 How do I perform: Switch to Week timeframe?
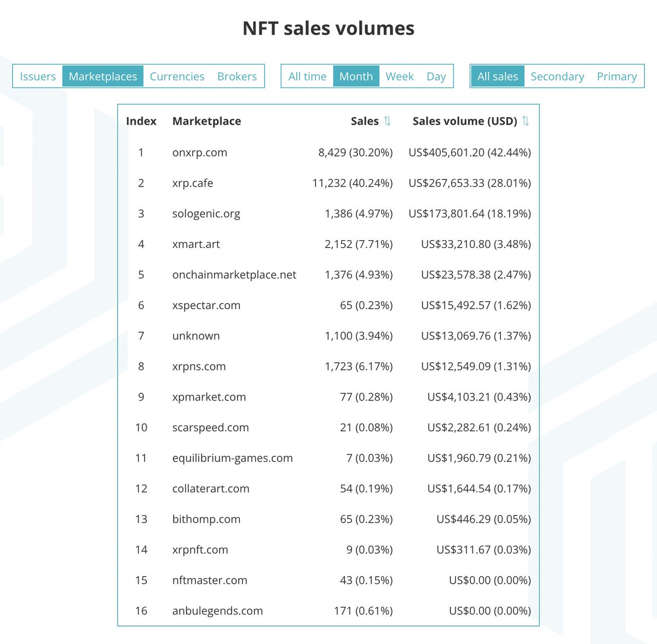(399, 76)
